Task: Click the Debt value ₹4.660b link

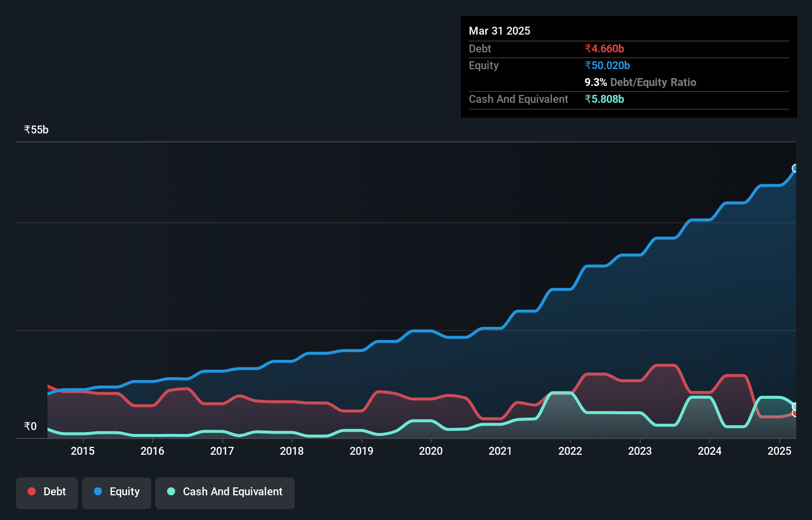Action: [x=604, y=49]
